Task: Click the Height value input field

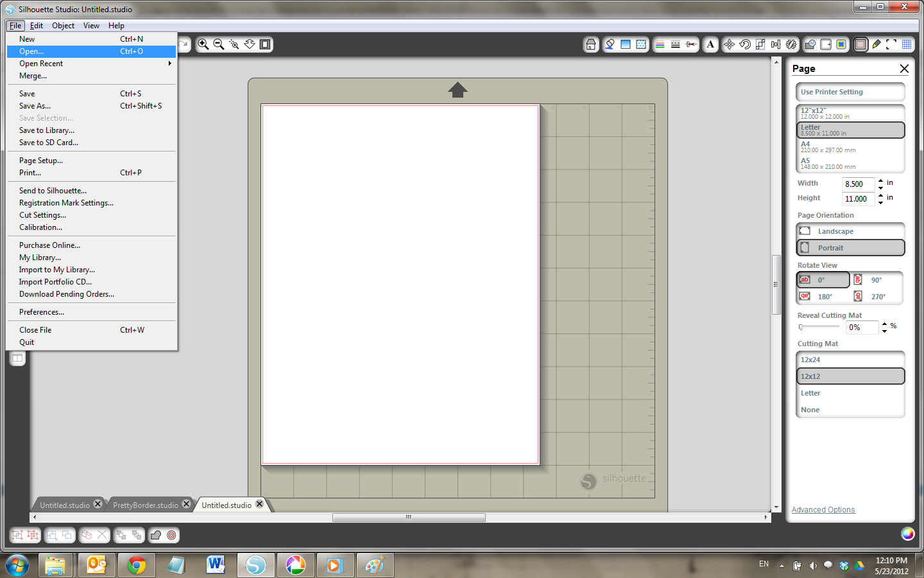Action: click(859, 199)
